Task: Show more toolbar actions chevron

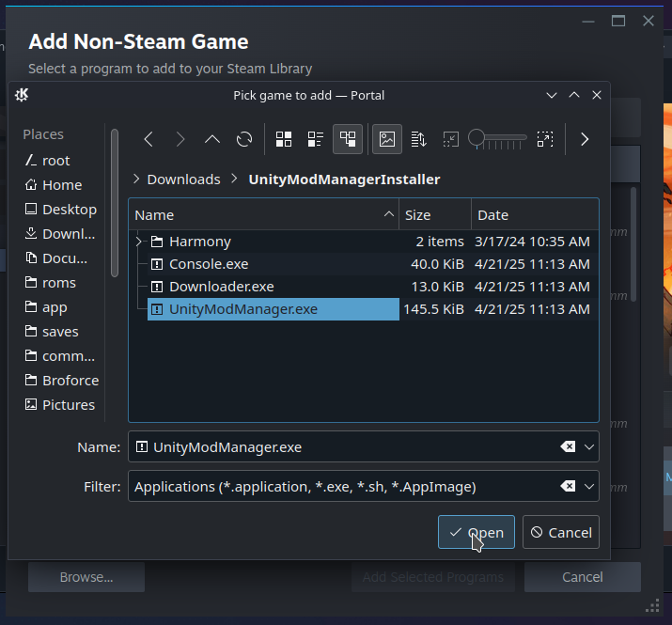Action: point(585,139)
